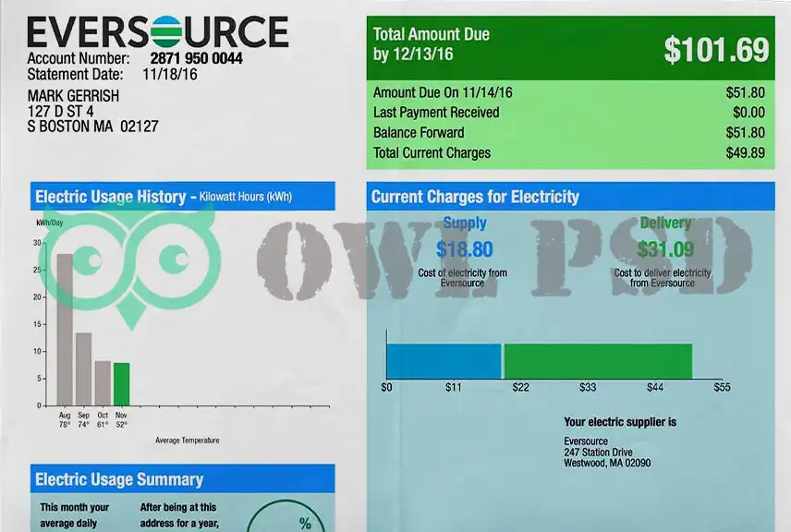This screenshot has height=532, width=791.
Task: Click Average Temperature caption
Action: [x=188, y=441]
